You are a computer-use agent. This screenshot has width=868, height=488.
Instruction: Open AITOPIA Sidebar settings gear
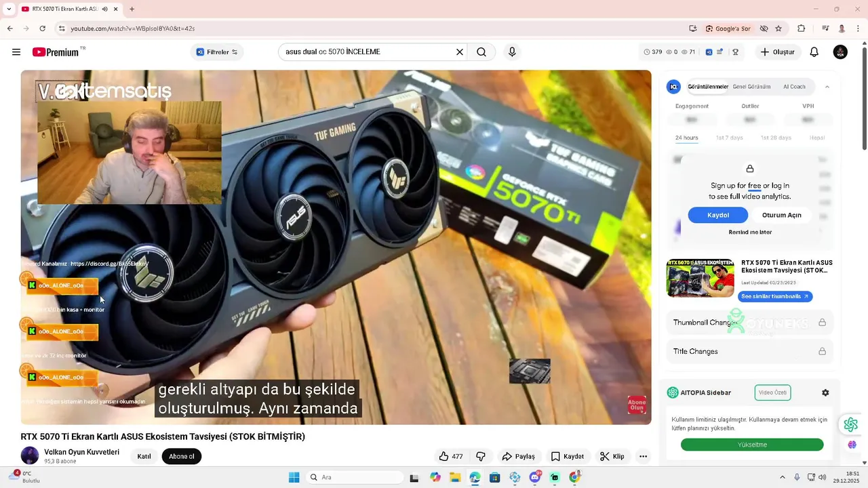point(825,392)
